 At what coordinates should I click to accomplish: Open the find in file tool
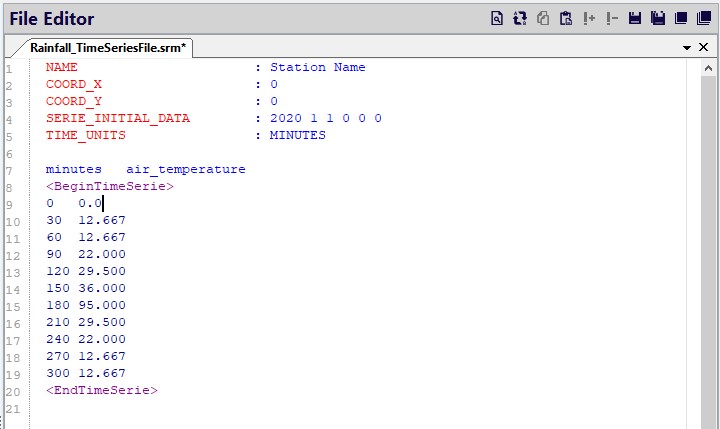coord(497,18)
